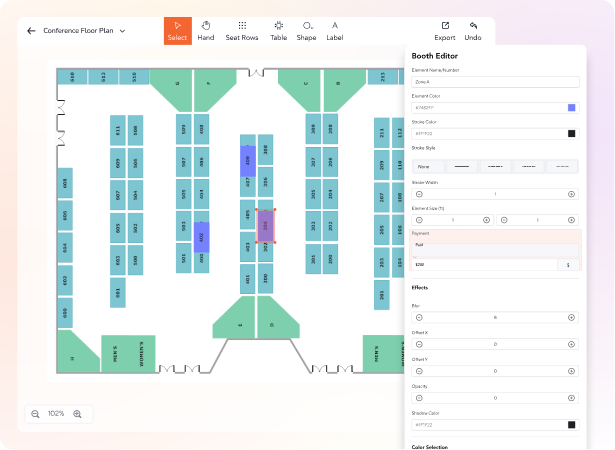Screen dimensions: 615x450
Task: Select the fourth stroke style option
Action: (x=529, y=167)
